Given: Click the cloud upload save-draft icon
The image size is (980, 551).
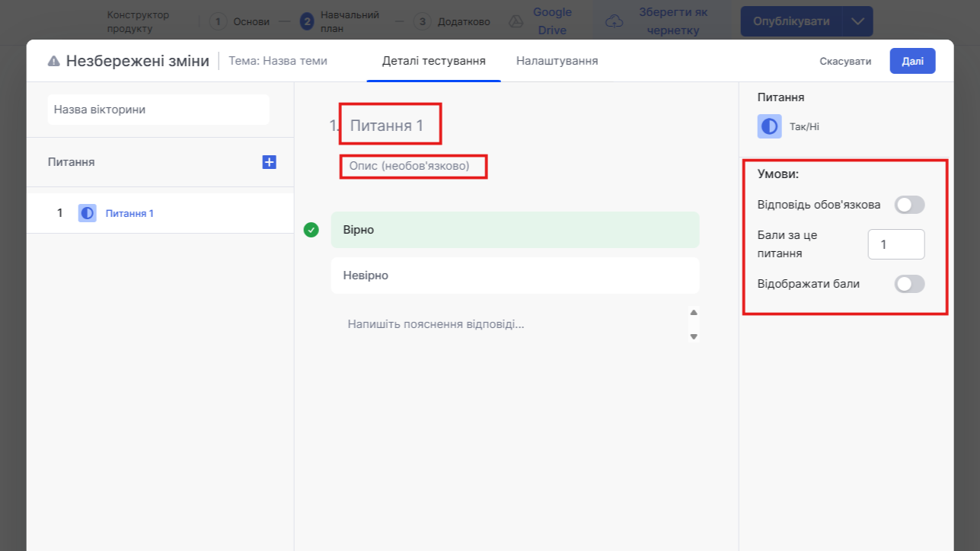Looking at the screenshot, I should [x=614, y=21].
